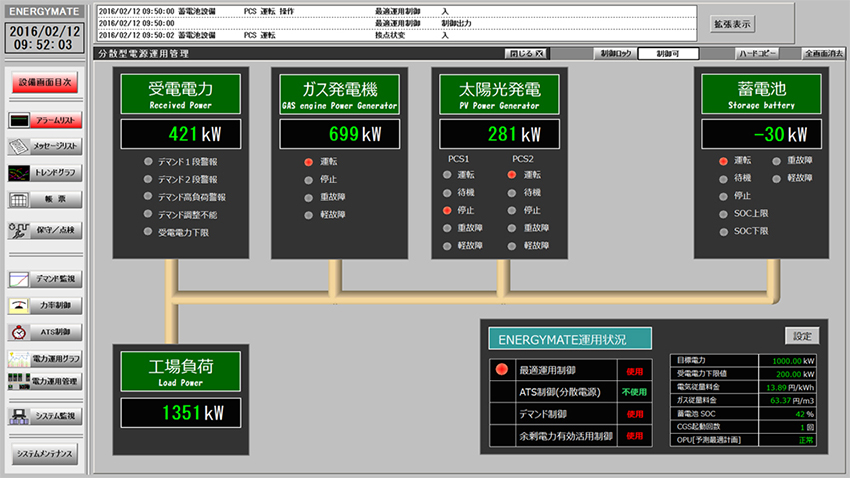Open the 電力運用グラフ screen
Screen dimensions: 850x478
pyautogui.click(x=45, y=359)
